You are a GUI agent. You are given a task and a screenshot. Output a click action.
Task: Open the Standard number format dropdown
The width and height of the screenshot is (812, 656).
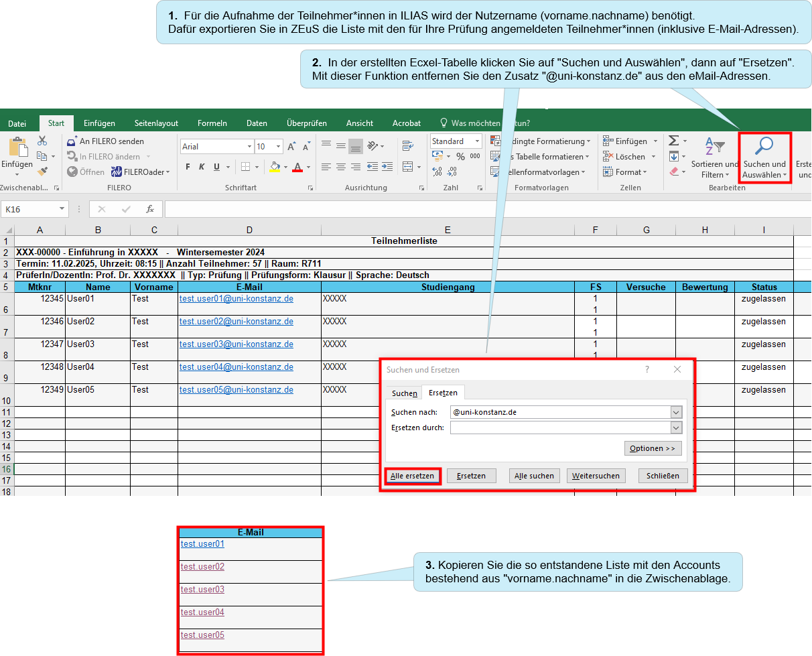477,141
